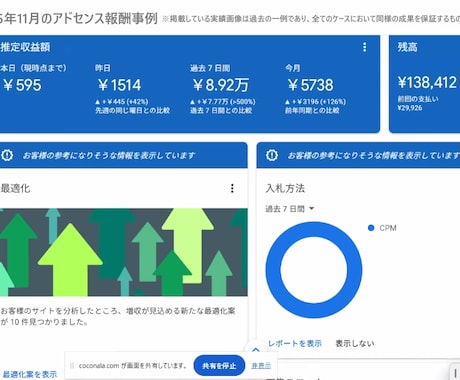
Task: Click the CPM legend label
Action: point(388,228)
